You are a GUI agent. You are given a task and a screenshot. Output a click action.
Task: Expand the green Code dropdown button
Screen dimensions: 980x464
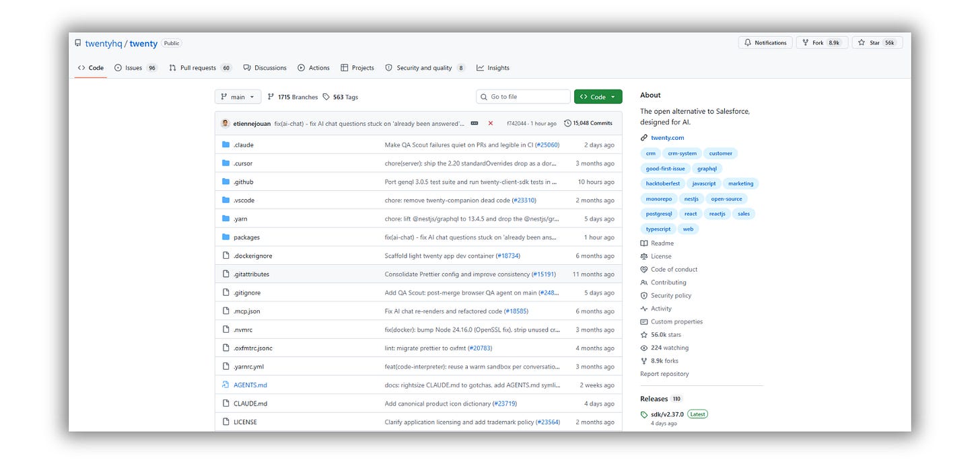598,97
